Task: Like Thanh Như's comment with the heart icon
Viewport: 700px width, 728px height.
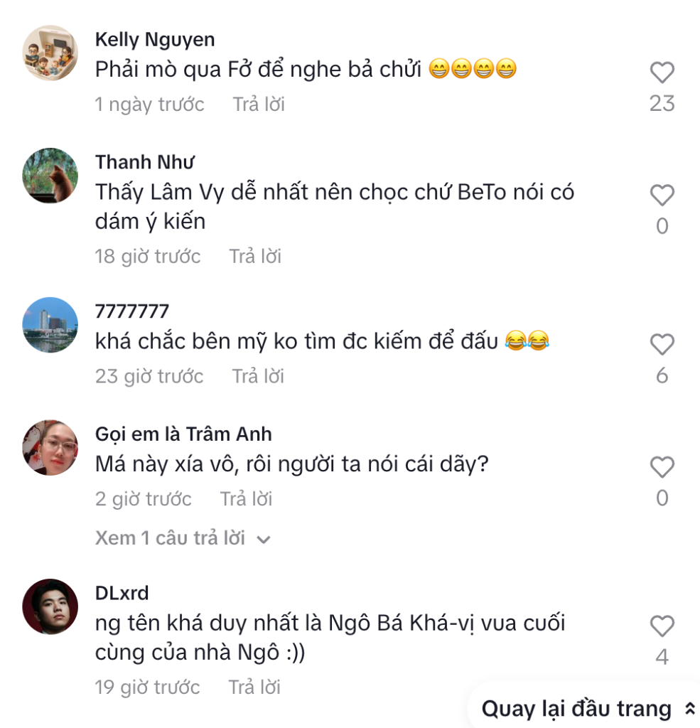Action: click(662, 193)
